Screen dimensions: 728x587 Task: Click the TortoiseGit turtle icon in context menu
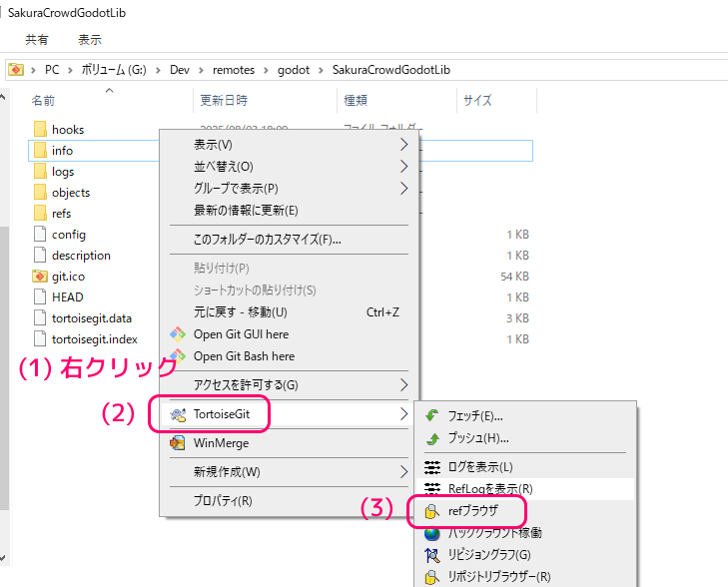pyautogui.click(x=178, y=413)
